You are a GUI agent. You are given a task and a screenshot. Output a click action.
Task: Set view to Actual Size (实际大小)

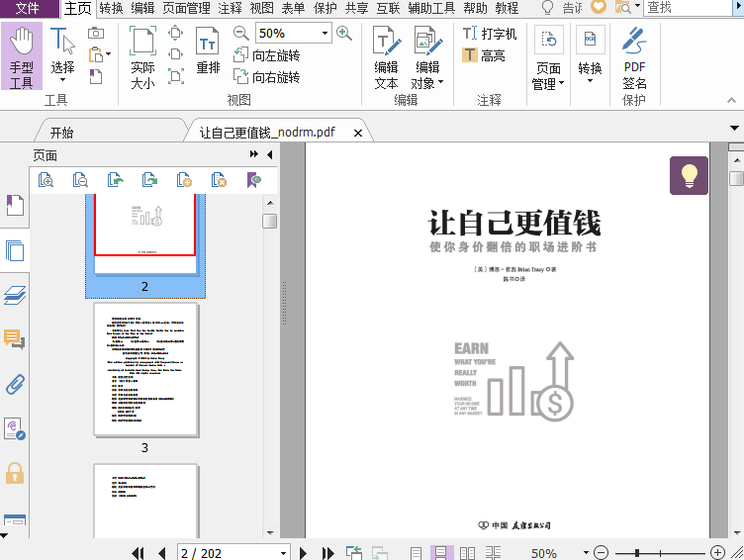142,58
